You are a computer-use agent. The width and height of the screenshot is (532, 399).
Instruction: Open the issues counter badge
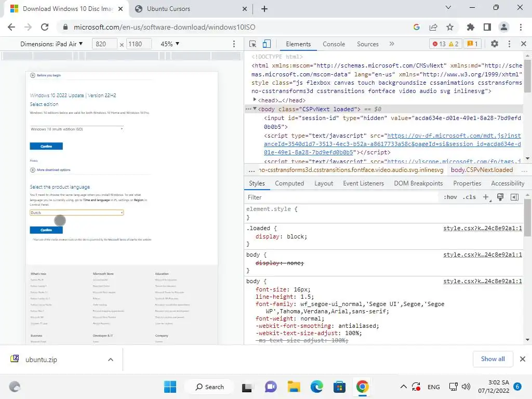(x=472, y=44)
